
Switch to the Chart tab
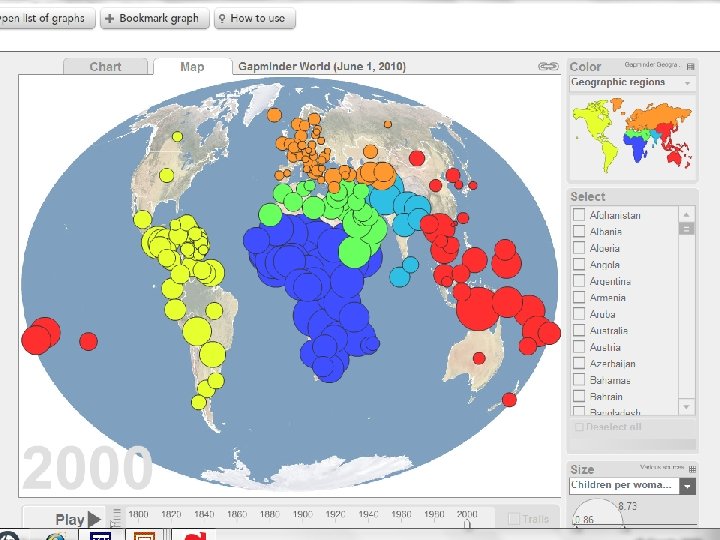[105, 67]
